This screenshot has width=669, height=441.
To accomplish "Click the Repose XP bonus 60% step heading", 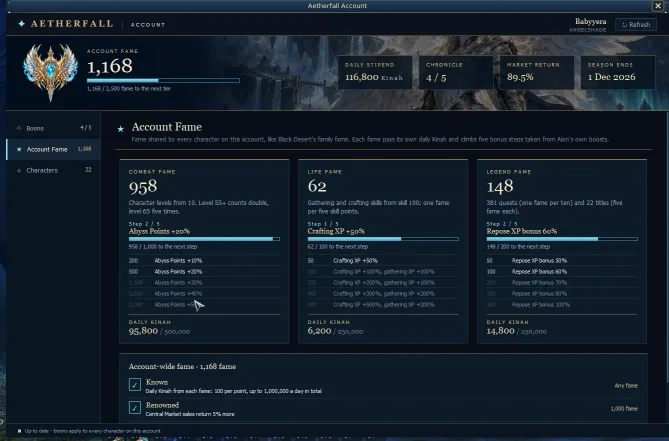I will (521, 232).
